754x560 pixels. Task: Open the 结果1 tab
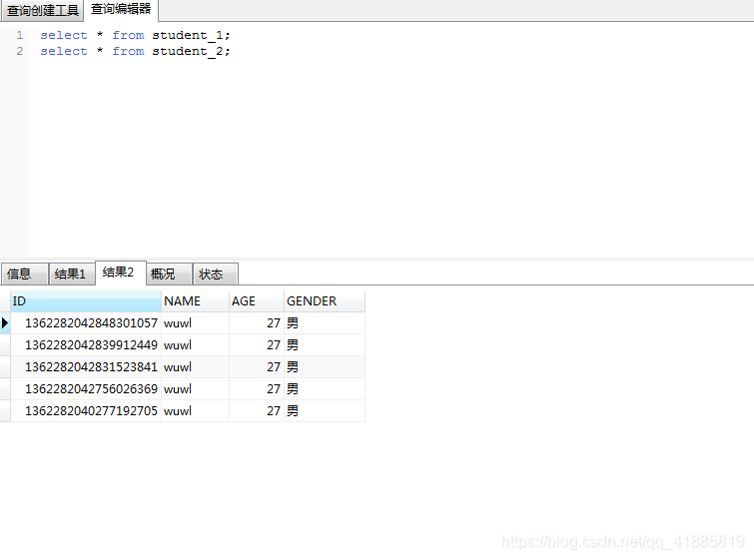tap(72, 274)
